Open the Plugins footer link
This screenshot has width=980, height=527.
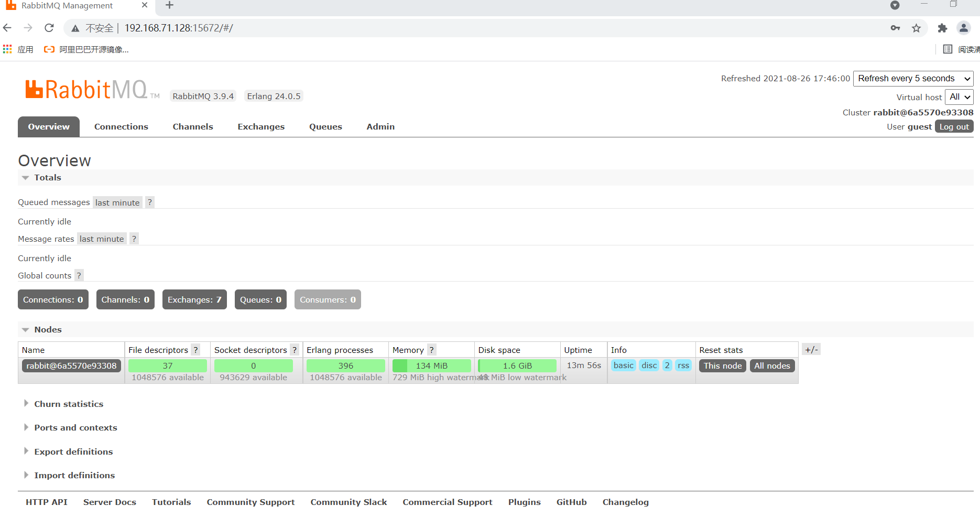524,502
